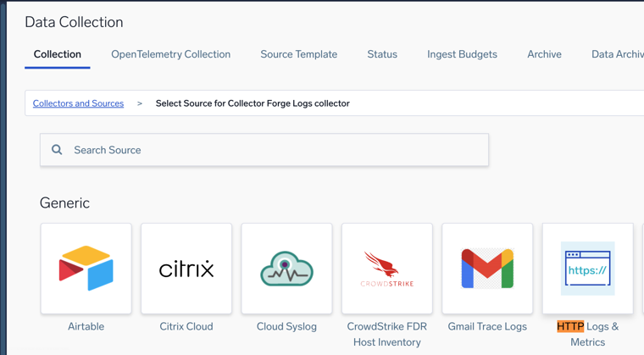Click the Airtable label text

86,326
